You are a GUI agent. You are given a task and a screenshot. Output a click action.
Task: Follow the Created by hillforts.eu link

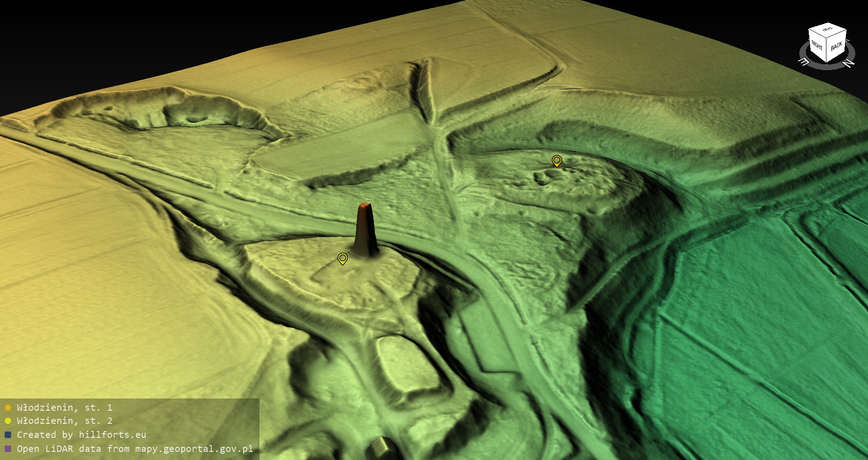coord(81,435)
